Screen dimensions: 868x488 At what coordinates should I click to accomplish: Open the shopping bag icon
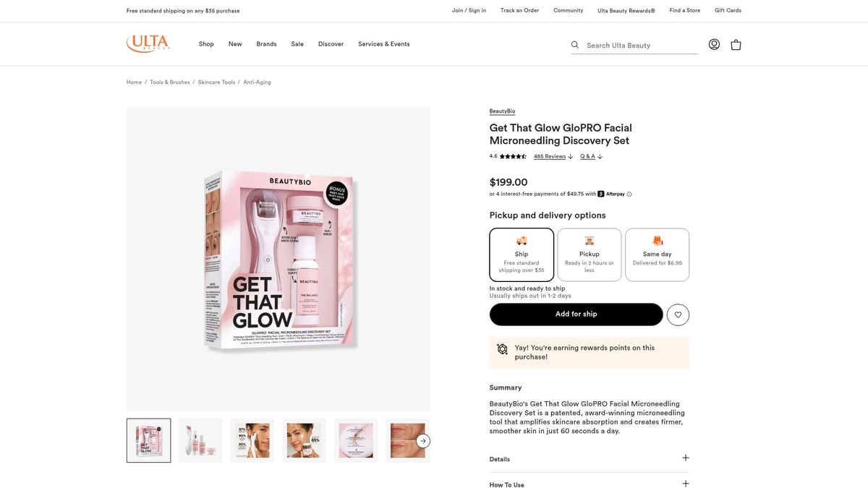tap(736, 44)
